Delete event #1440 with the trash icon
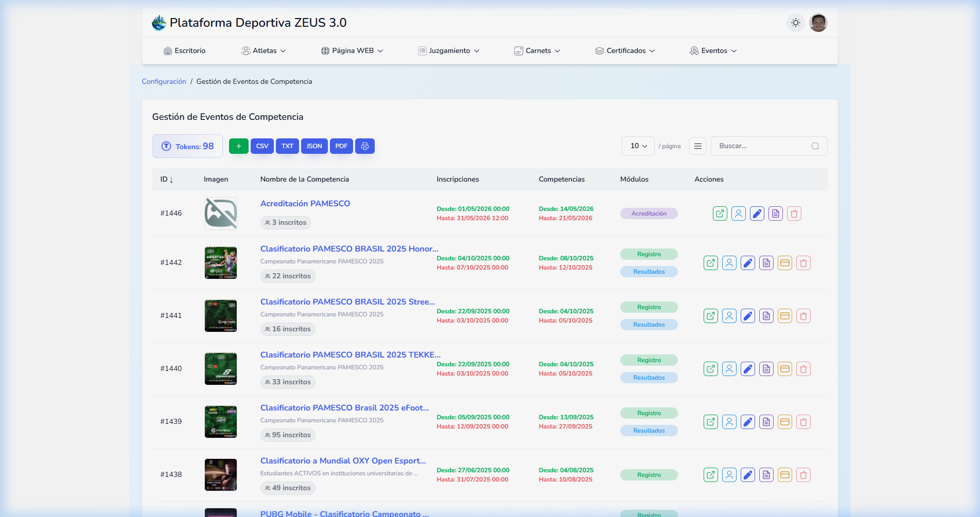 click(x=803, y=369)
